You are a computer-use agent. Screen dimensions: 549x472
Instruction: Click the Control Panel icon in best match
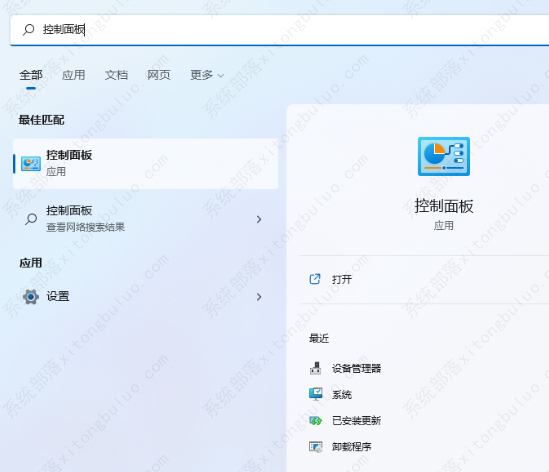click(31, 164)
